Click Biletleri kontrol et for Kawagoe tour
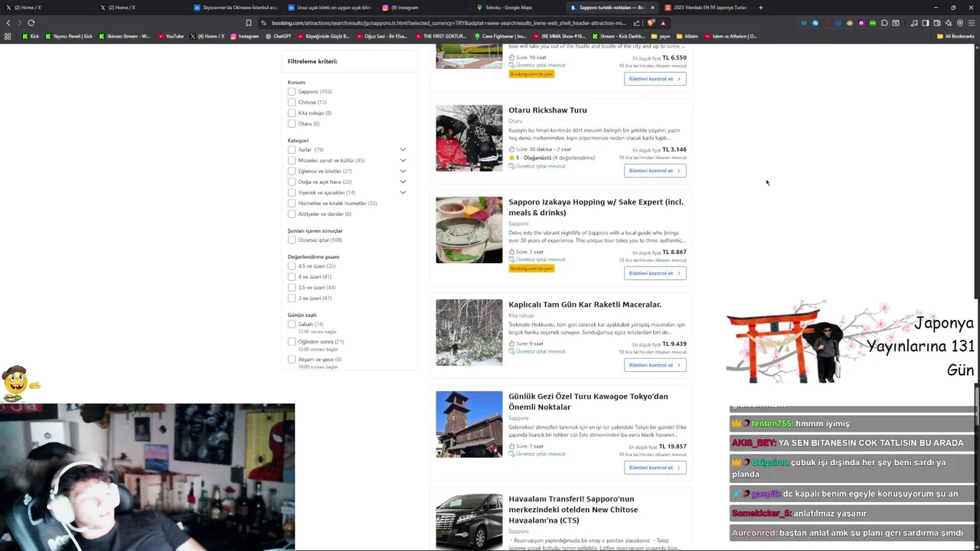Screen dimensions: 980x551 (x=655, y=468)
